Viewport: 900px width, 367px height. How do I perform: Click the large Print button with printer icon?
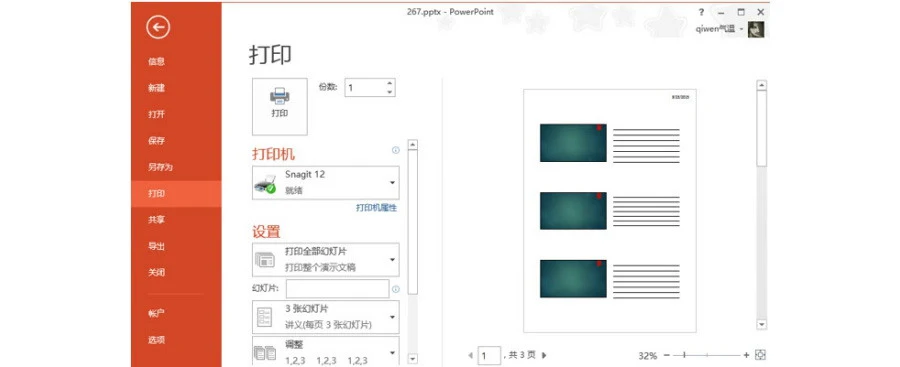click(x=280, y=107)
